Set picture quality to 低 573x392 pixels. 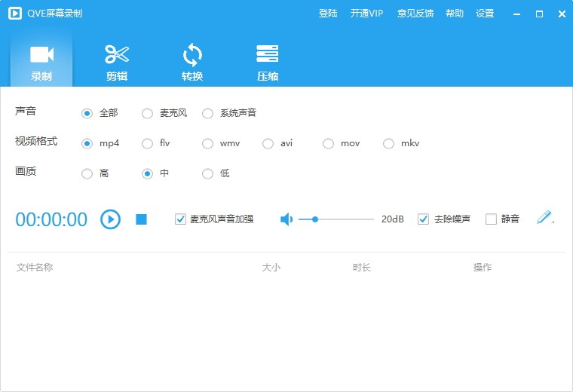(207, 173)
